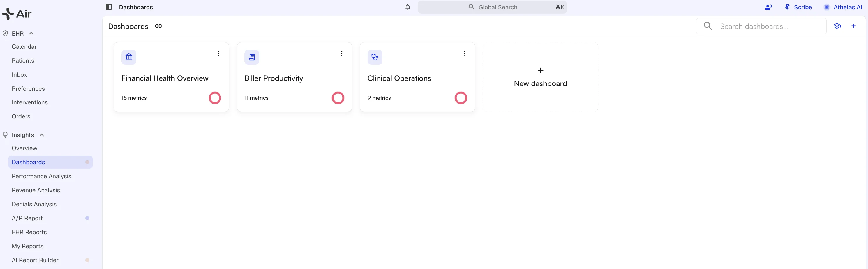The width and height of the screenshot is (868, 269).
Task: Click the 15 metrics label
Action: (134, 98)
